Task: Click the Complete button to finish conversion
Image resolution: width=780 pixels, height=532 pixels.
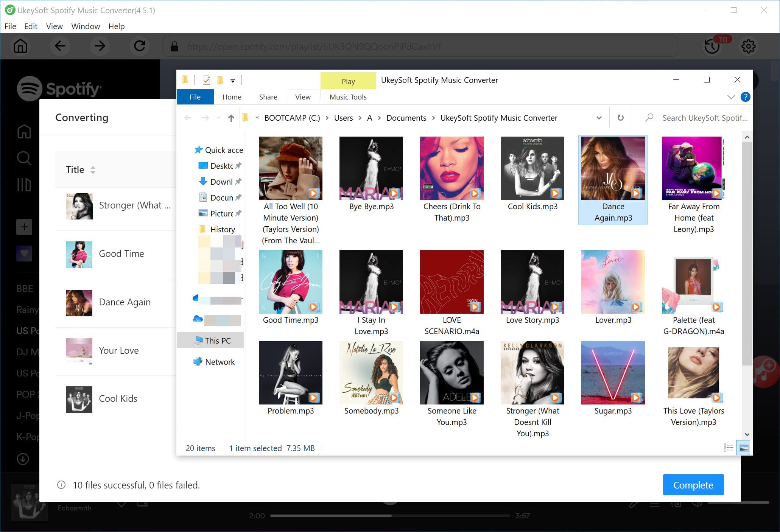Action: 693,485
